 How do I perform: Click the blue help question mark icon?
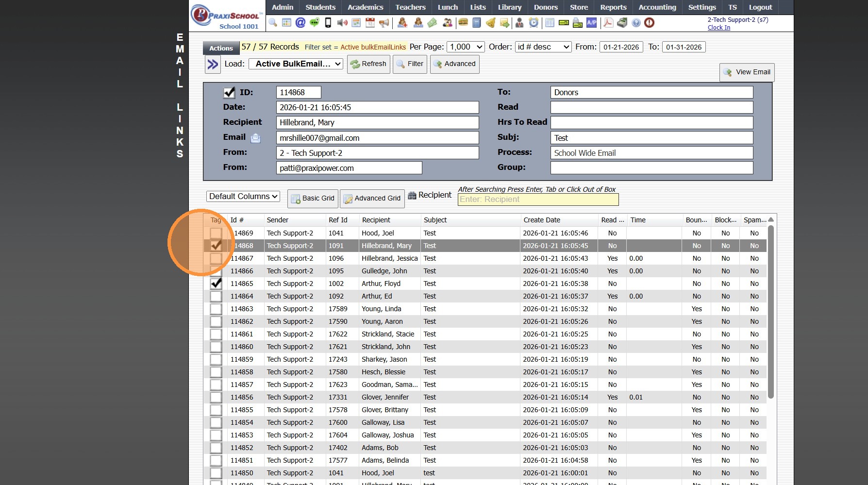click(636, 23)
